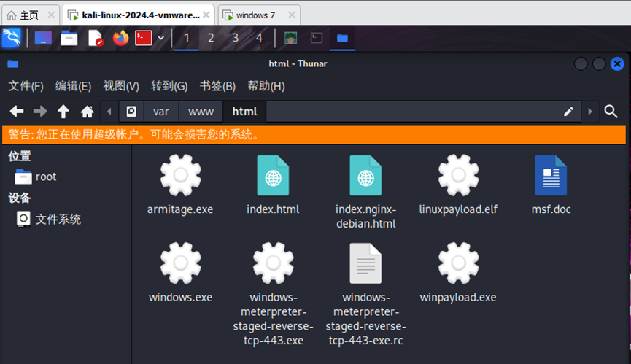The height and width of the screenshot is (364, 631).
Task: Switch to workspace 2
Action: (x=211, y=38)
